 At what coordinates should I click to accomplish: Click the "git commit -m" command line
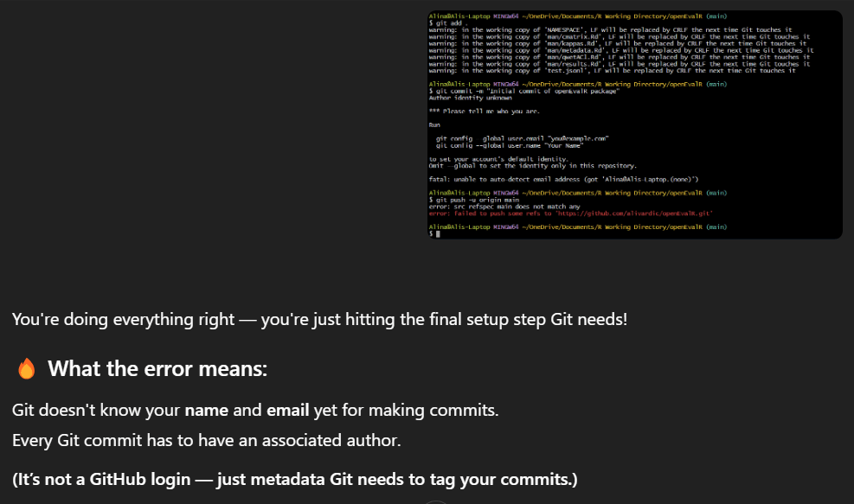(x=526, y=91)
